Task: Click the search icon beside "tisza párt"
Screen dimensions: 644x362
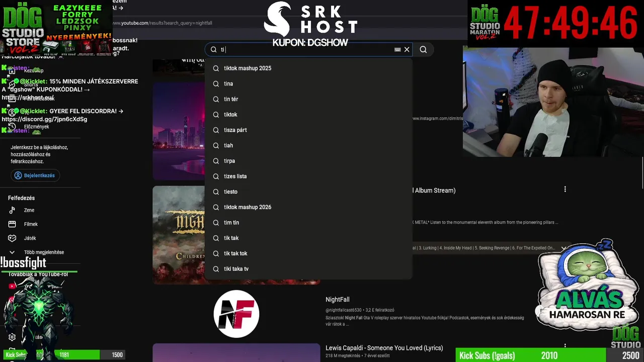Action: coord(216,130)
